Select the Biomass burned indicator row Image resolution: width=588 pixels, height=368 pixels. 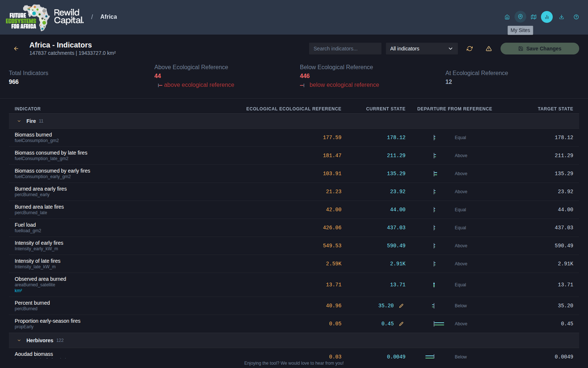click(294, 138)
